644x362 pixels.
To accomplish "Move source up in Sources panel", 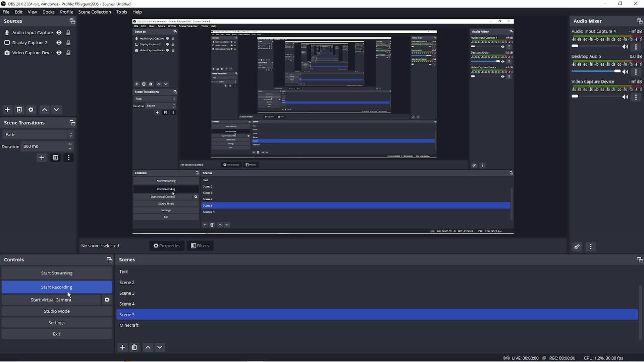I will [45, 110].
